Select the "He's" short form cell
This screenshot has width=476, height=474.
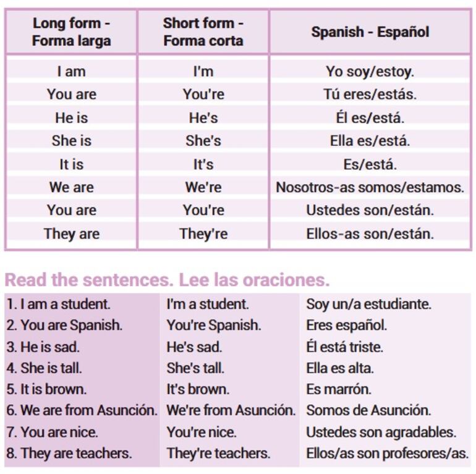tap(203, 118)
